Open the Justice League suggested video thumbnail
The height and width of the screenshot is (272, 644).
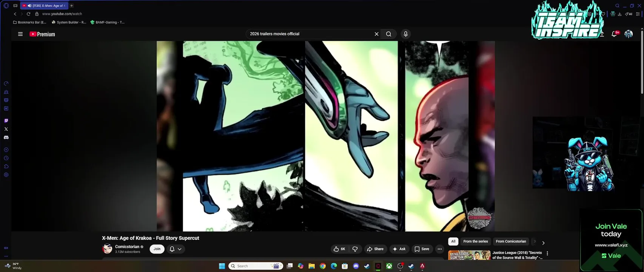[x=469, y=255]
